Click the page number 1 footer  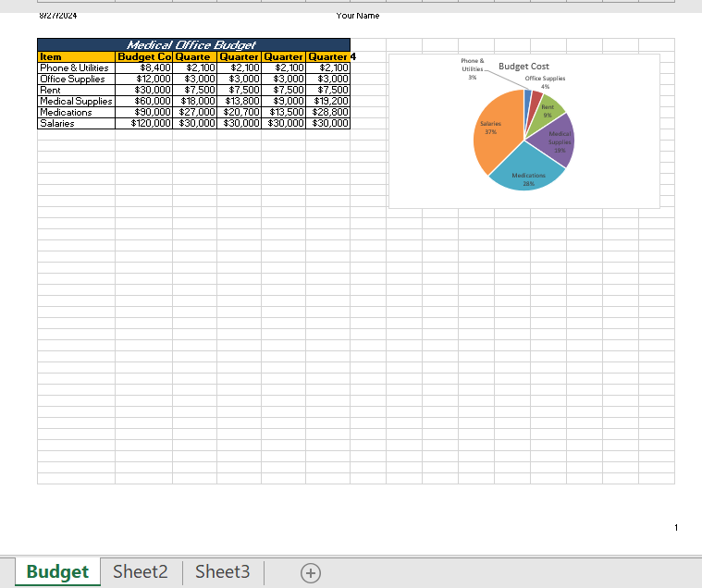coord(676,528)
